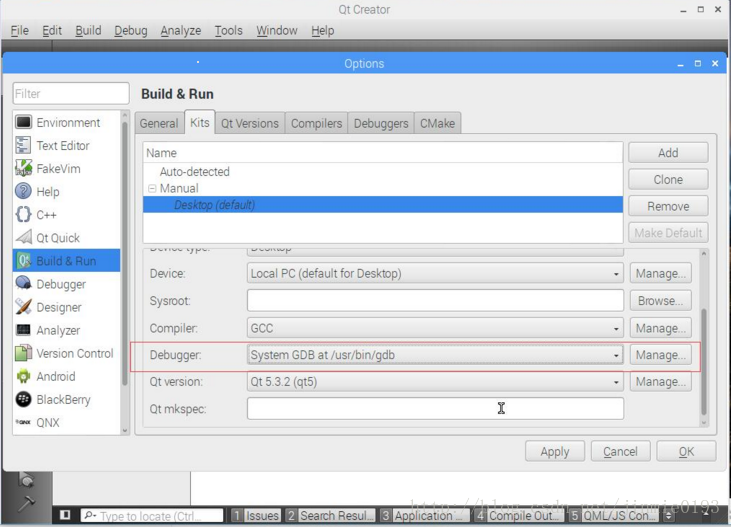This screenshot has height=527, width=731.
Task: Open the Edit menu
Action: coord(52,31)
